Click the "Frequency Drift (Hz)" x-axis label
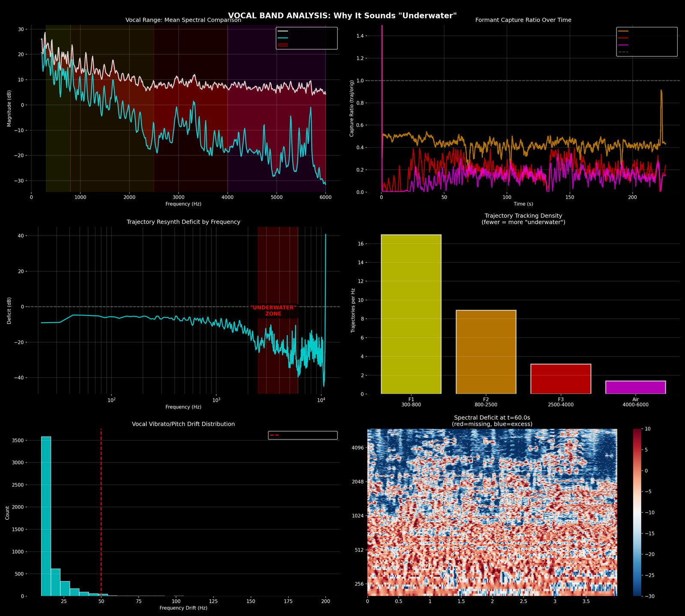This screenshot has height=616, width=685. coord(183,608)
